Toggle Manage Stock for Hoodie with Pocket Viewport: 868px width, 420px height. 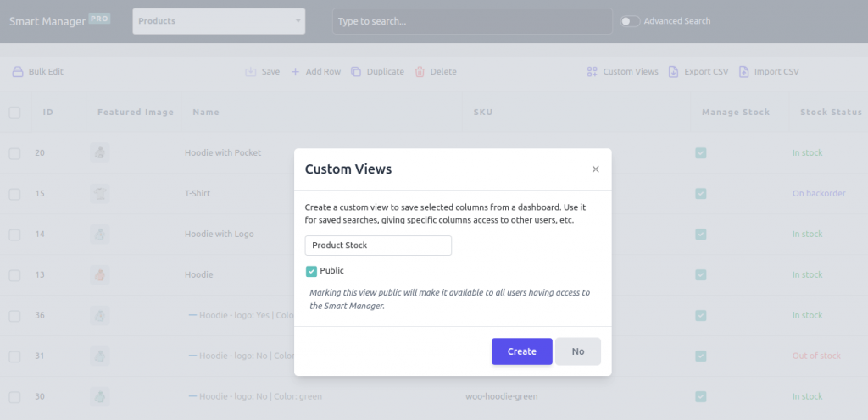coord(701,153)
